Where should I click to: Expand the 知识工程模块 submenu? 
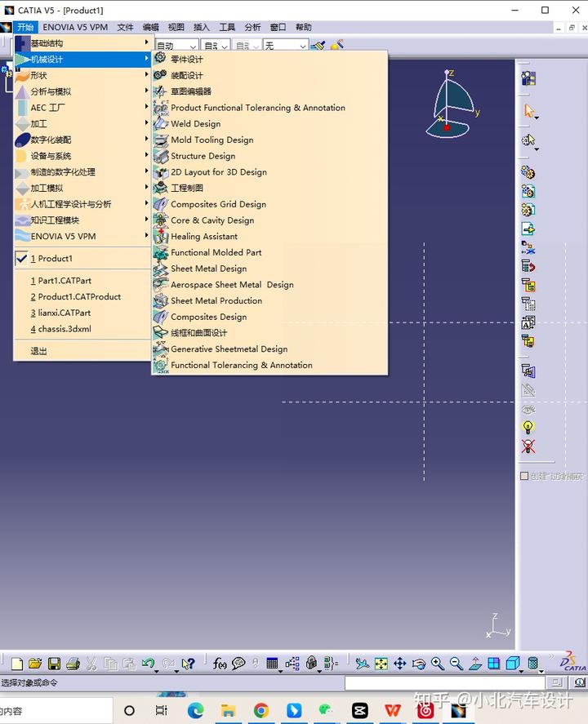pyautogui.click(x=82, y=220)
